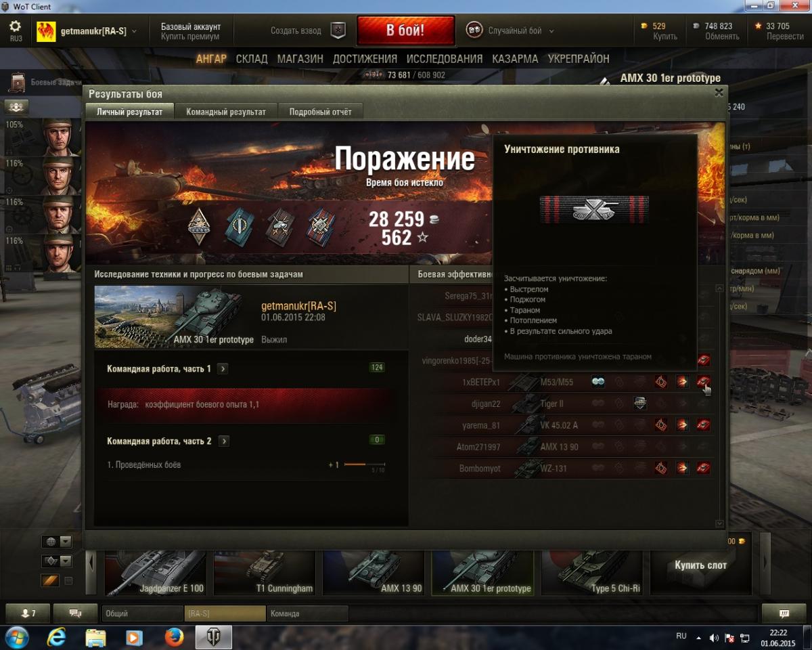812x650 pixels.
Task: Click Перевести under free experience
Action: click(x=785, y=37)
